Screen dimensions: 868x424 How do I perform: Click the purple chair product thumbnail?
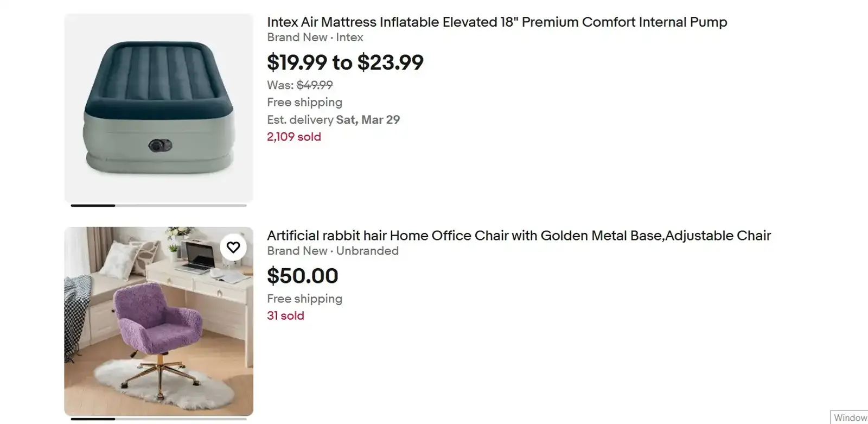[x=158, y=319]
